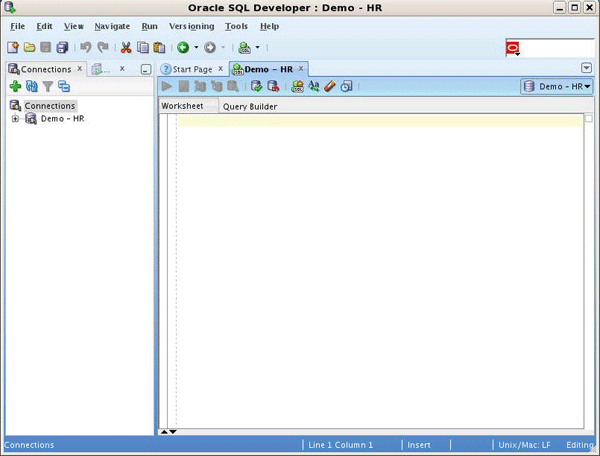Select the Connections panel tab
Viewport: 600px width, 456px height.
pyautogui.click(x=46, y=69)
